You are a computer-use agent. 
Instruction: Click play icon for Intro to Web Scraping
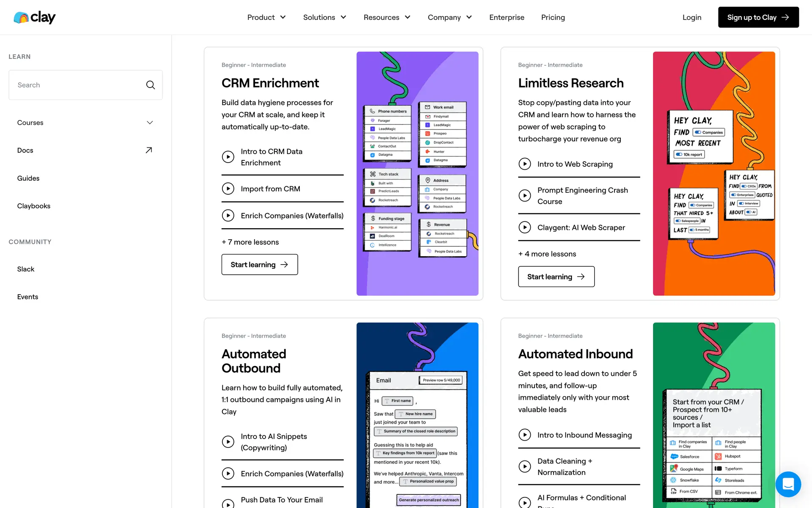click(524, 164)
